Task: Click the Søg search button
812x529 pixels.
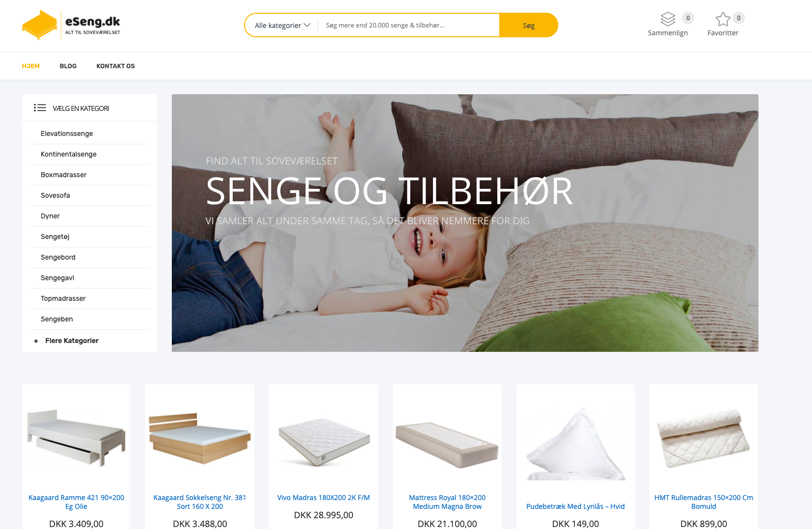Action: [x=529, y=25]
